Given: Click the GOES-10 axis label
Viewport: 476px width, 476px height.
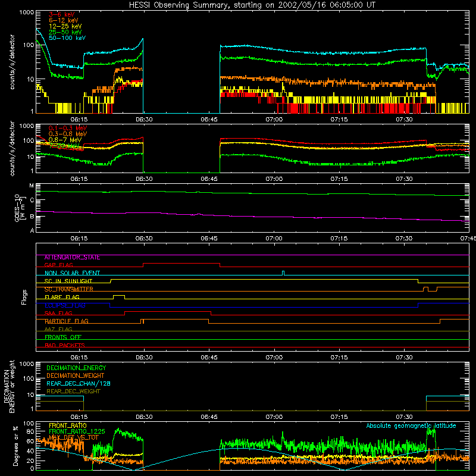Looking at the screenshot, I should pyautogui.click(x=19, y=208).
